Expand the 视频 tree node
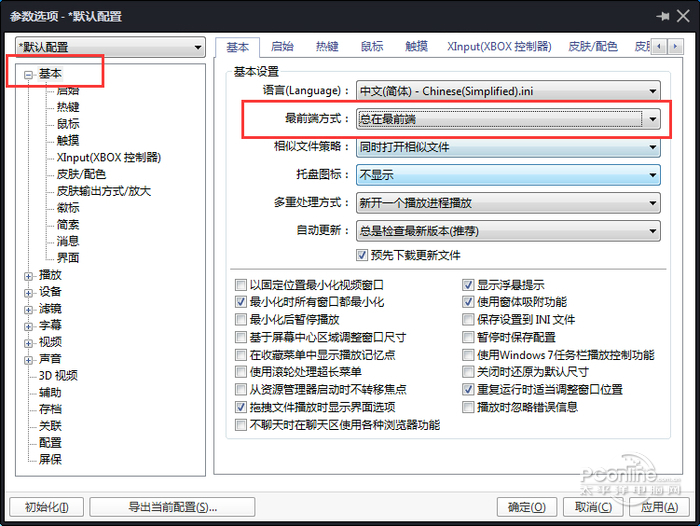700x526 pixels. click(x=29, y=343)
